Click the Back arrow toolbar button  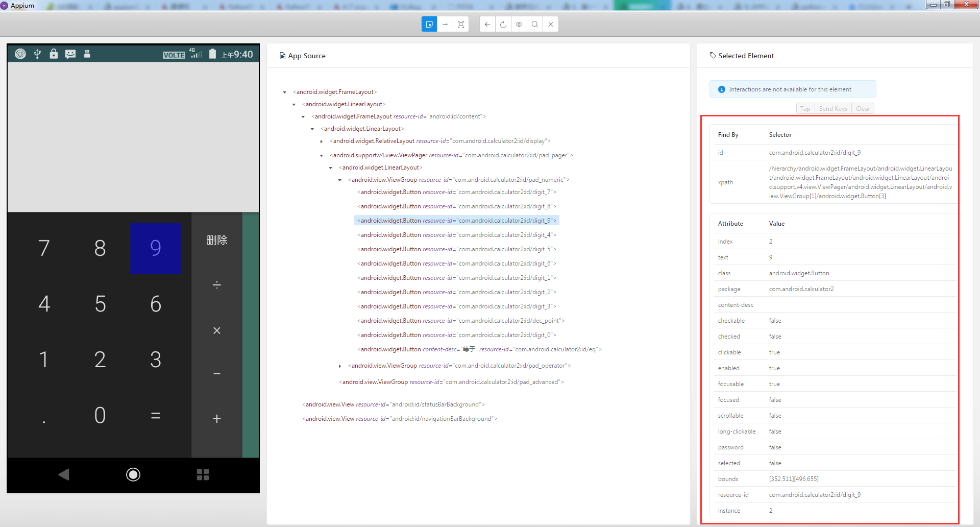tap(487, 24)
